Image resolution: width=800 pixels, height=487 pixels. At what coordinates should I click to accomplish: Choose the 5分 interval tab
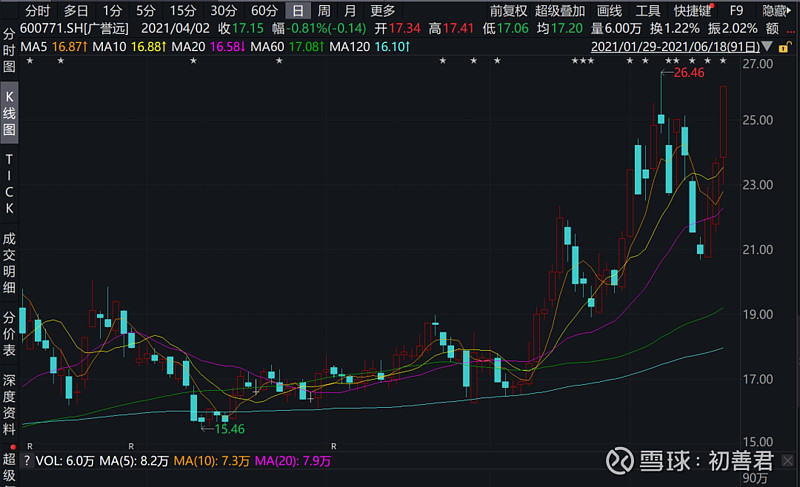(x=145, y=10)
